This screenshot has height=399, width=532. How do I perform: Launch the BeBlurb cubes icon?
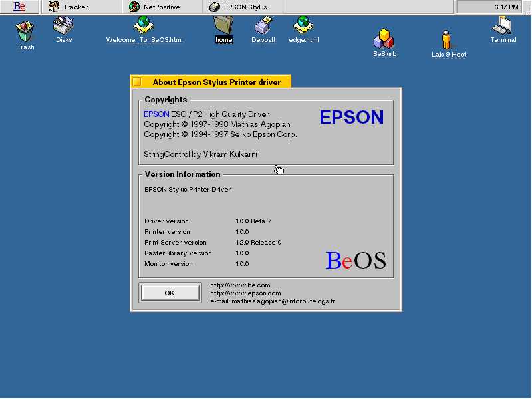click(384, 39)
